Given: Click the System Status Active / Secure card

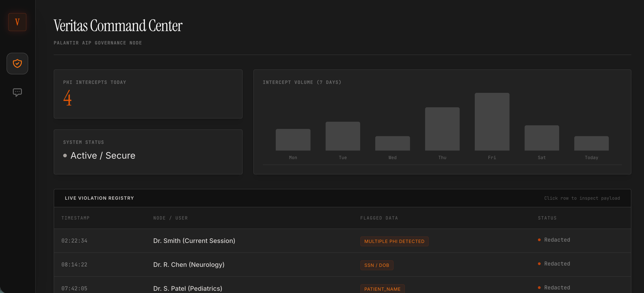Looking at the screenshot, I should coord(148,152).
